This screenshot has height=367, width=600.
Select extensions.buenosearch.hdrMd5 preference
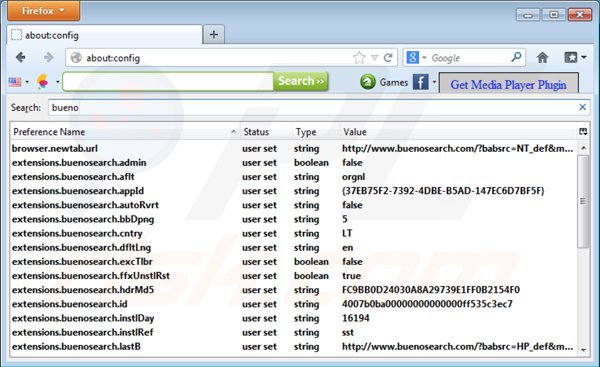click(x=293, y=290)
